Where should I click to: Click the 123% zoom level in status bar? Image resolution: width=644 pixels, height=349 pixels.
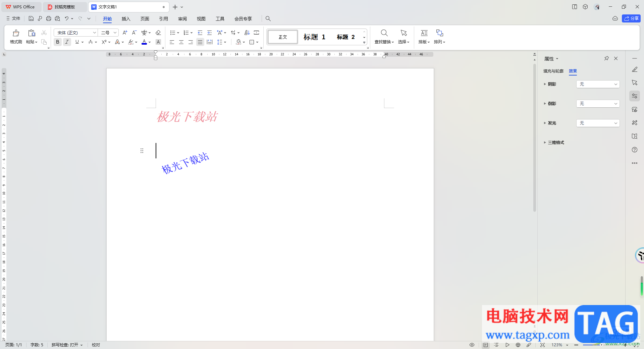tap(557, 345)
